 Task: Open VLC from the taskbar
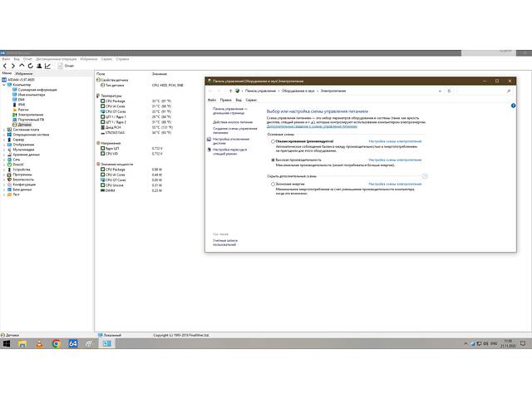[x=39, y=343]
